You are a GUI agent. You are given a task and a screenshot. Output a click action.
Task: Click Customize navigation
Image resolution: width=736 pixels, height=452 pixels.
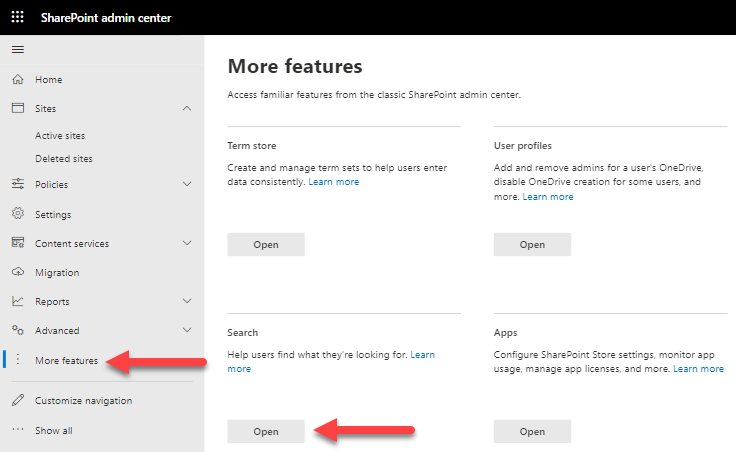[84, 401]
